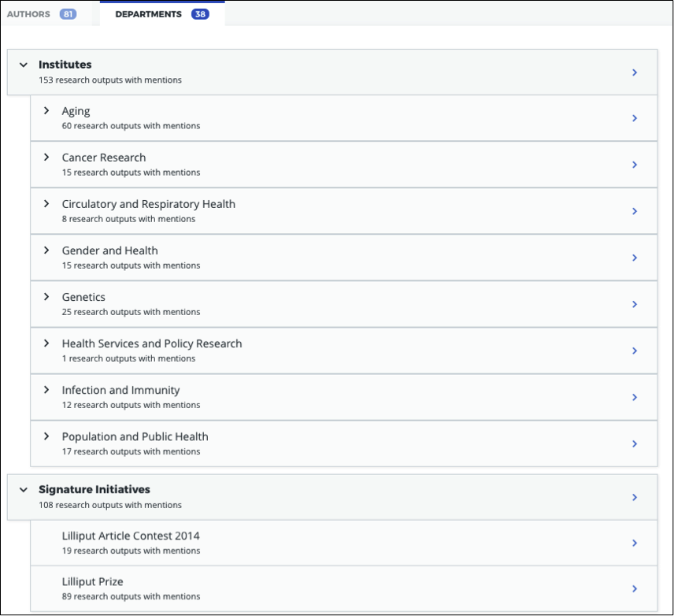Click '12 research outputs with mentions'
Image resolution: width=674 pixels, height=616 pixels.
click(x=131, y=405)
